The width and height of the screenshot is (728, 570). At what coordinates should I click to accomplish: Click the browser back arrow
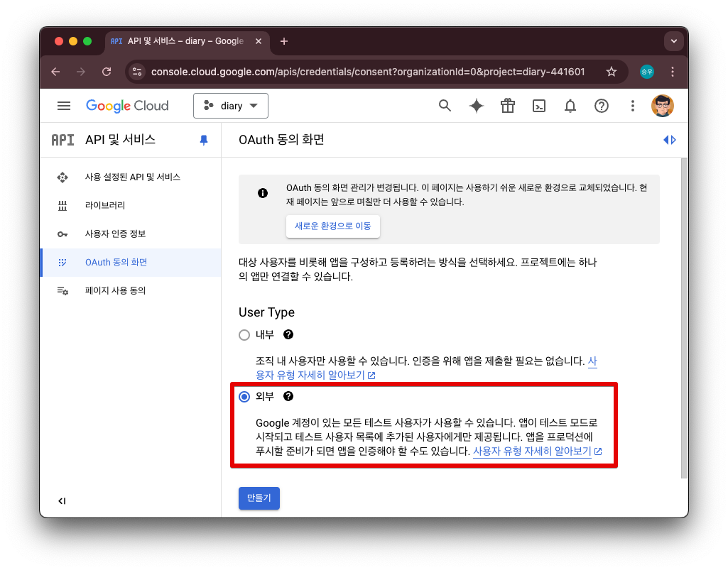[55, 72]
